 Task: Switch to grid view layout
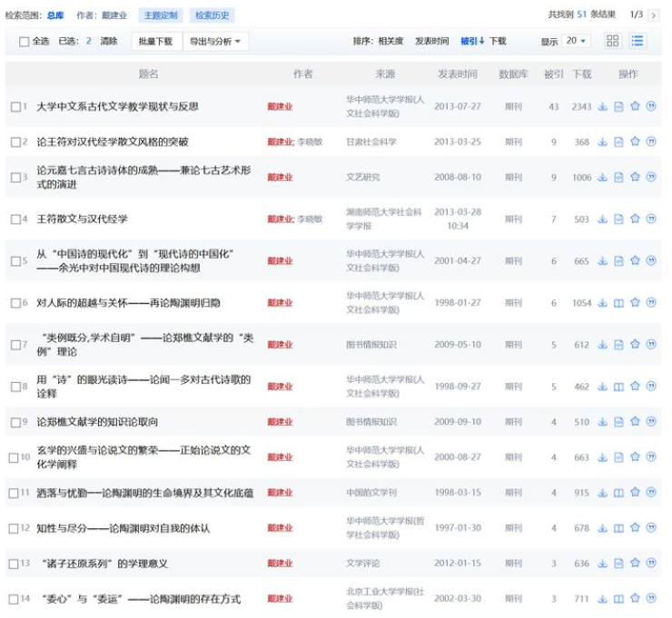click(x=613, y=41)
